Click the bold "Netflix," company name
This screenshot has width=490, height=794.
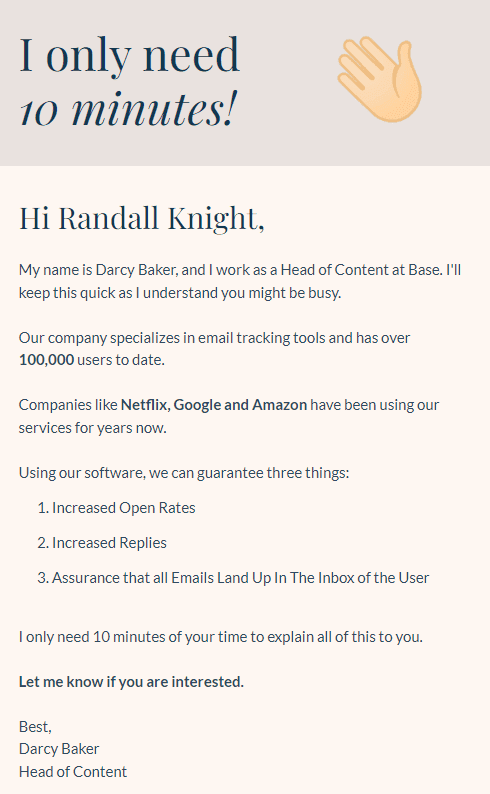[145, 405]
